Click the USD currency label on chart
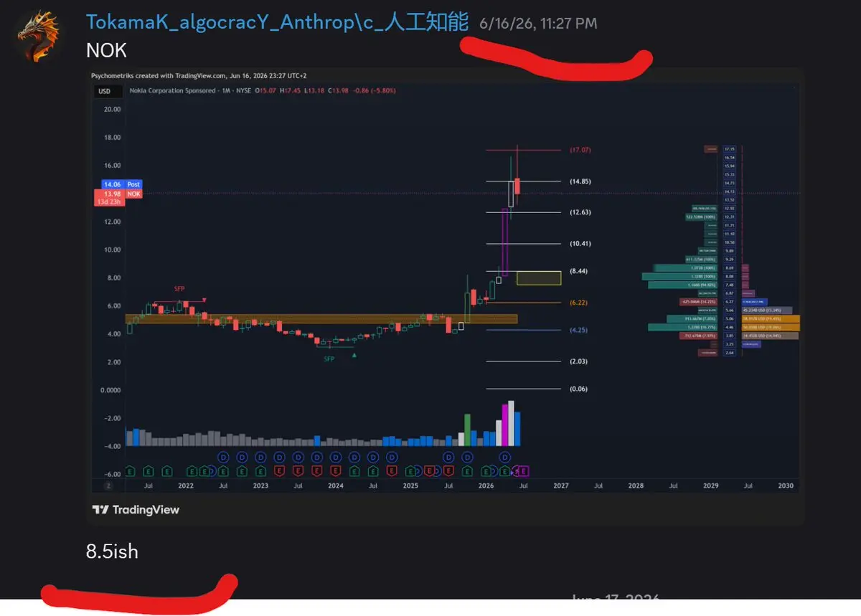This screenshot has width=861, height=616. [x=105, y=91]
